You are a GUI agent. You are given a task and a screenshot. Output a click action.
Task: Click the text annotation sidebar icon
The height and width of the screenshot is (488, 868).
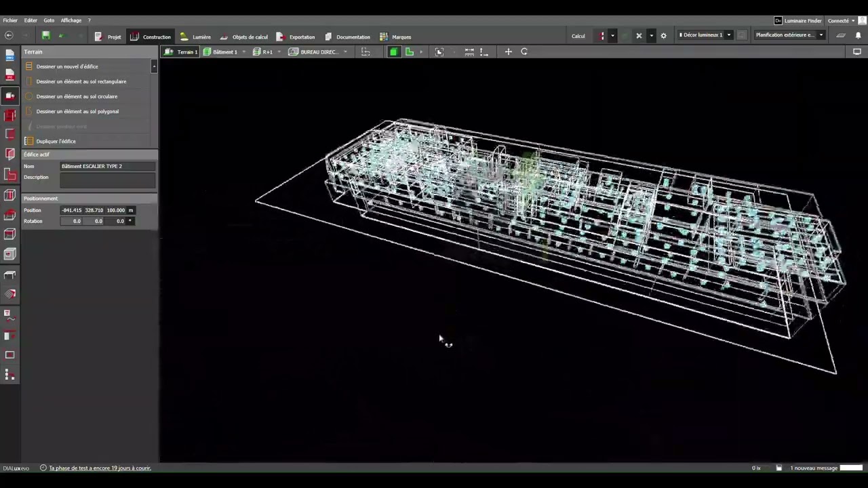9,315
